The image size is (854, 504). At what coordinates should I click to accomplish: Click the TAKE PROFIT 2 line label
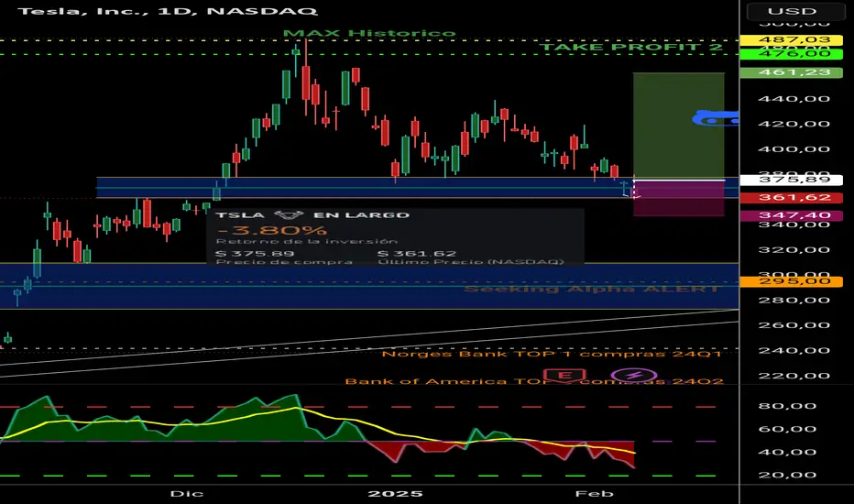pyautogui.click(x=631, y=47)
